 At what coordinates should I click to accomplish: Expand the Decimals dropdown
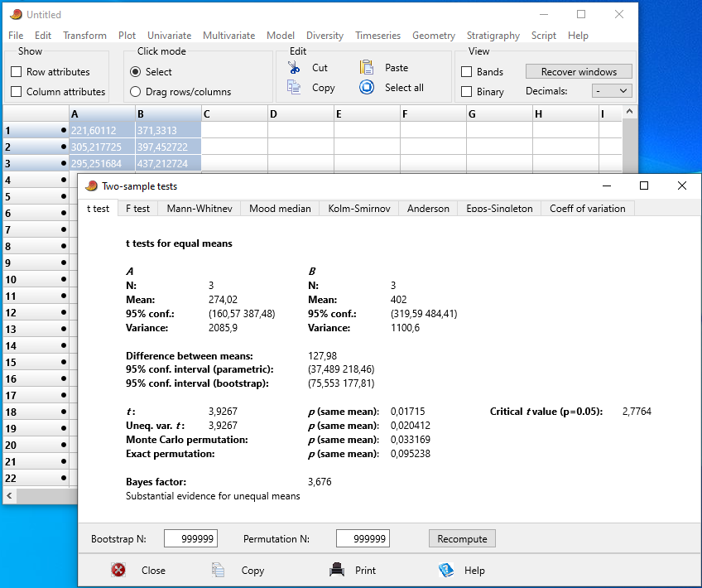click(x=612, y=91)
